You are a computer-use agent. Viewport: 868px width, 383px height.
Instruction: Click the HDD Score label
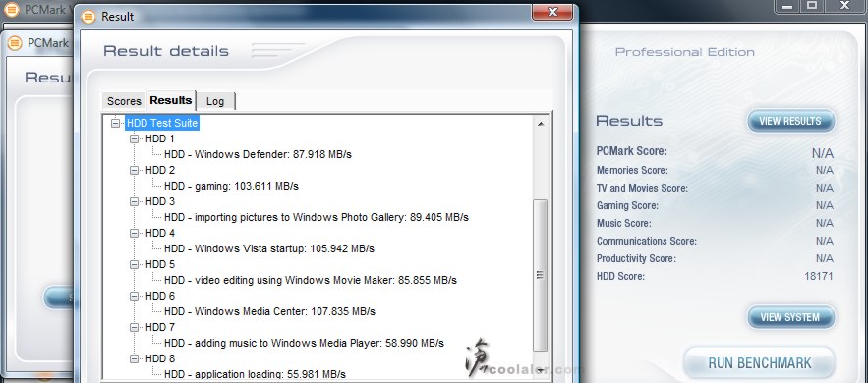click(x=620, y=277)
